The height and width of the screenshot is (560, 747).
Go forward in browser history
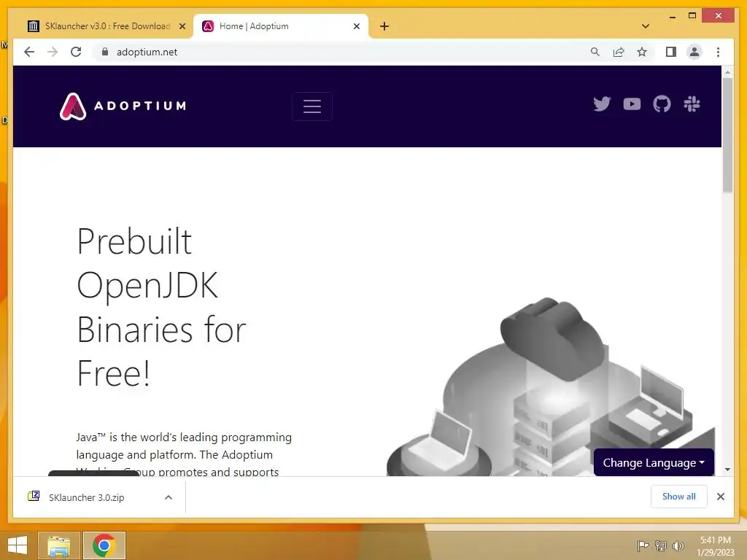pos(53,52)
